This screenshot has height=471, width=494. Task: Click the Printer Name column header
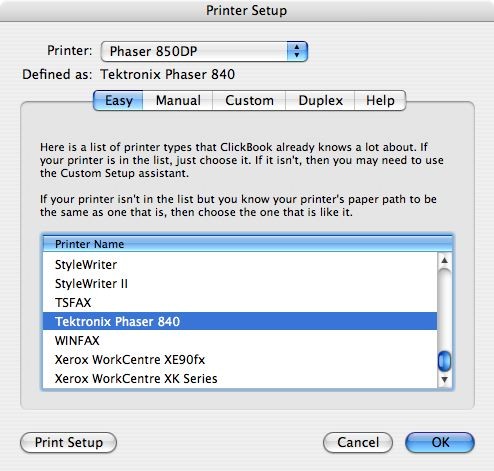coord(248,244)
